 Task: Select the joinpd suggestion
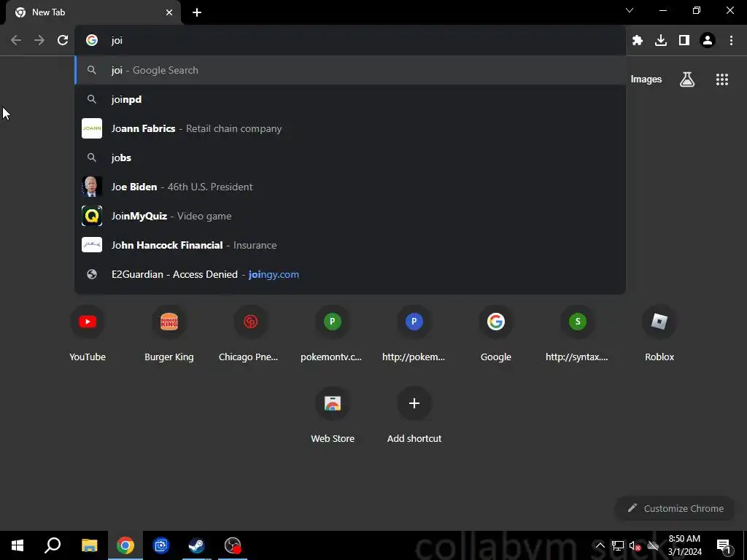pyautogui.click(x=350, y=99)
